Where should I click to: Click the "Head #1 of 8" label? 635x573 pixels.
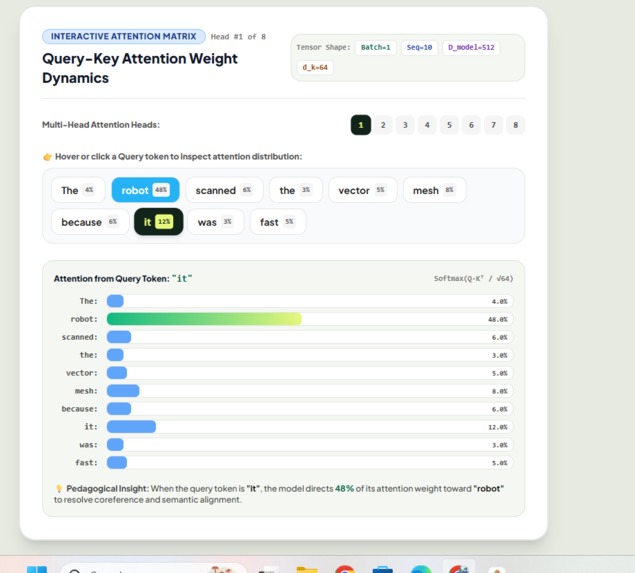click(238, 37)
